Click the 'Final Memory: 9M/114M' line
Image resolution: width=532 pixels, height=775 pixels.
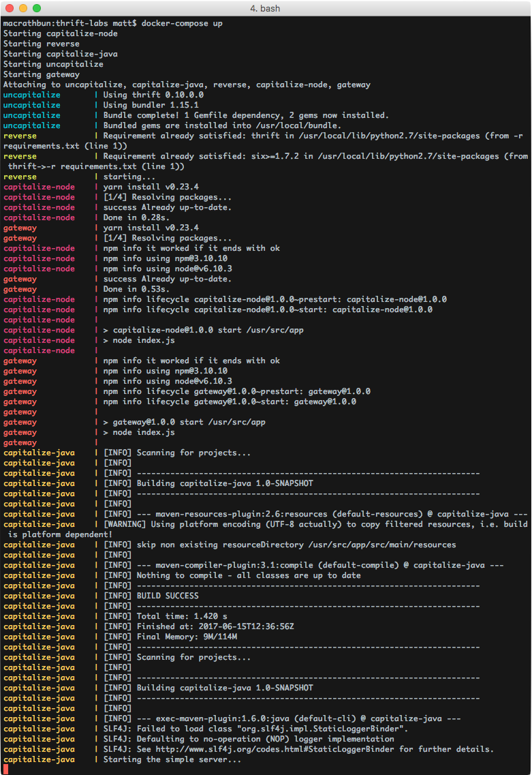[x=187, y=637]
